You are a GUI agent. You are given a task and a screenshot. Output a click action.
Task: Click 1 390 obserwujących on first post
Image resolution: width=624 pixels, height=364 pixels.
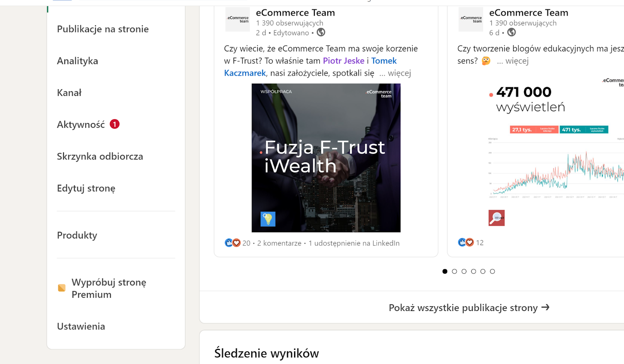[289, 23]
